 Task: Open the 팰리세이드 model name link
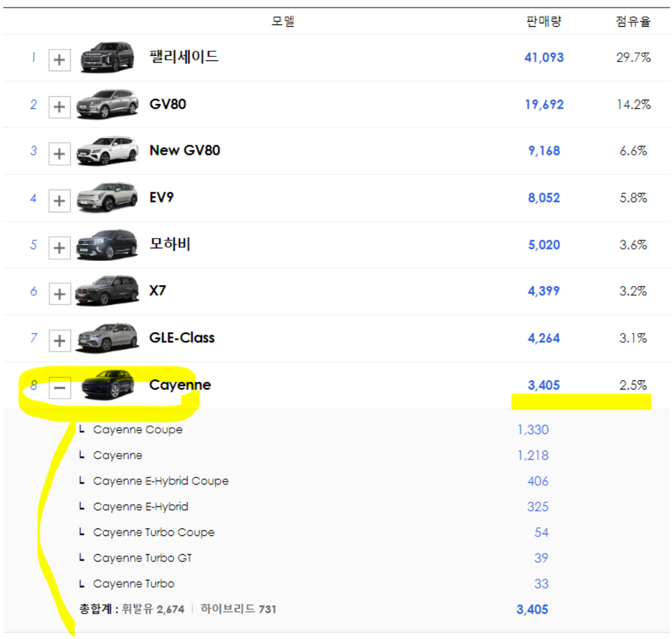[183, 56]
